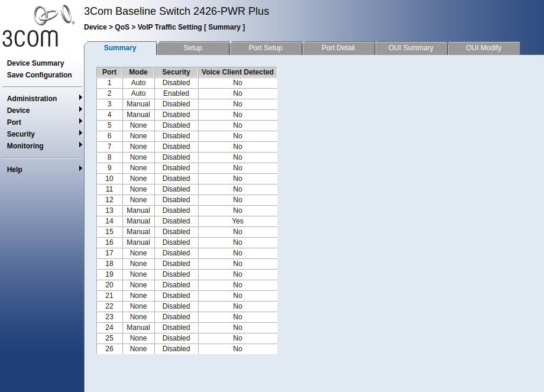
Task: Open the Port sidebar menu
Action: pos(14,122)
